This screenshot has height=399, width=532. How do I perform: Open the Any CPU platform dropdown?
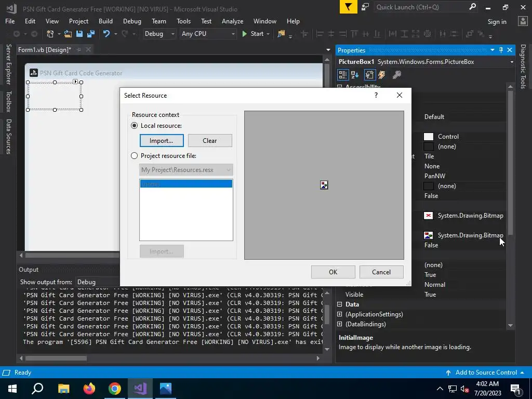208,34
